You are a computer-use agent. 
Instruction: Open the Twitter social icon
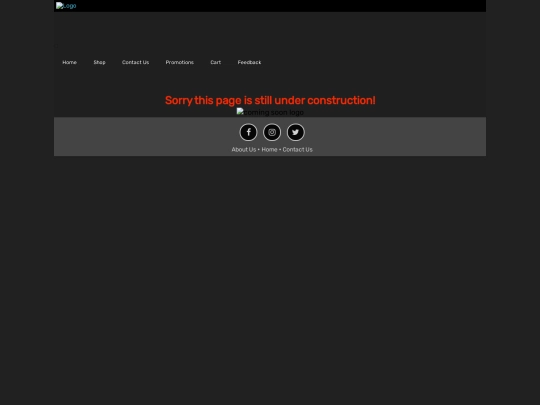pyautogui.click(x=295, y=132)
